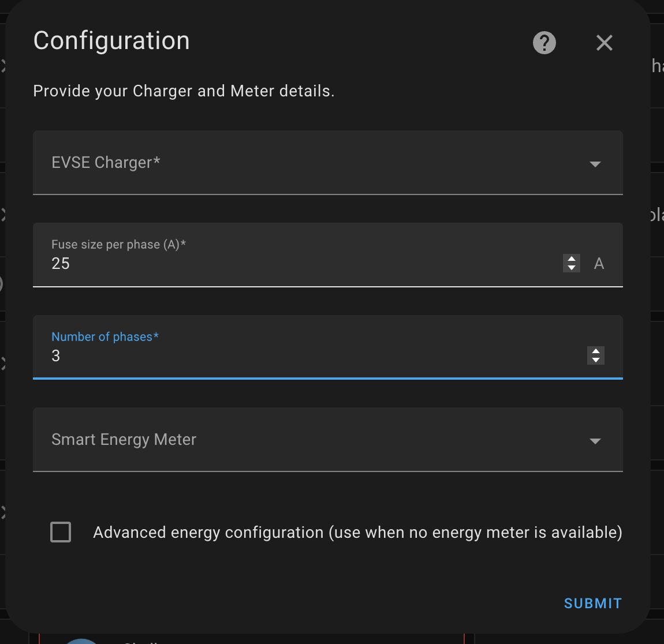Open the help icon in the dialog header
This screenshot has width=664, height=644.
[543, 43]
